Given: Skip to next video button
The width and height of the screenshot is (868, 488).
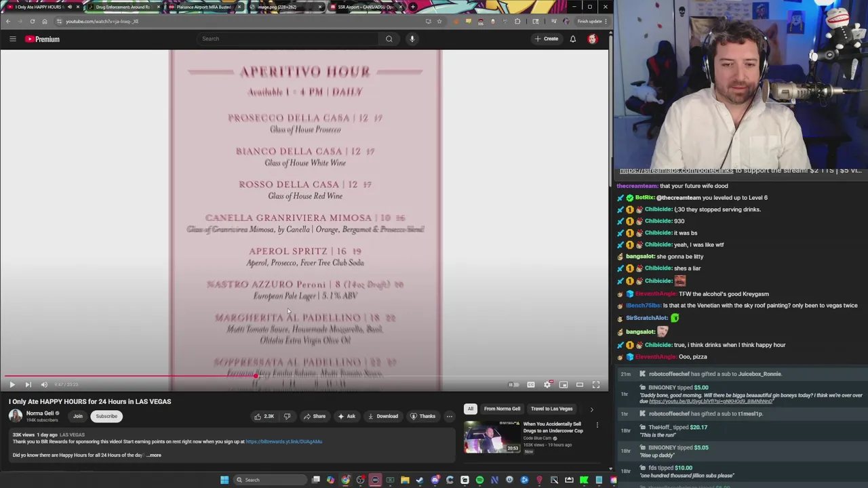Looking at the screenshot, I should click(x=28, y=384).
